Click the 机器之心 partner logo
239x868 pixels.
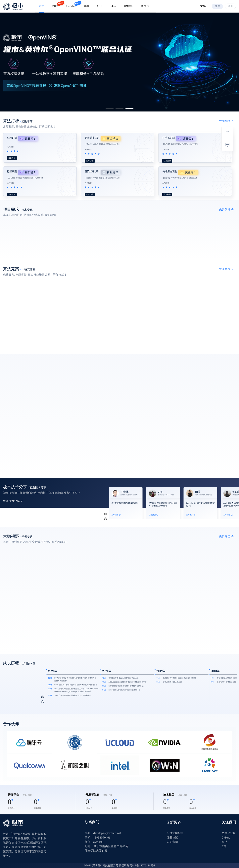74,766
